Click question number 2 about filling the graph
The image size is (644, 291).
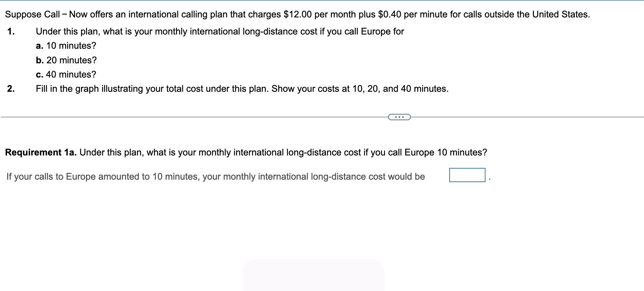[10, 89]
